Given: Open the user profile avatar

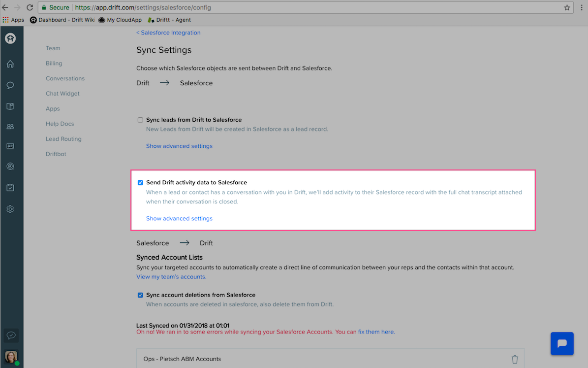Looking at the screenshot, I should pyautogui.click(x=11, y=357).
